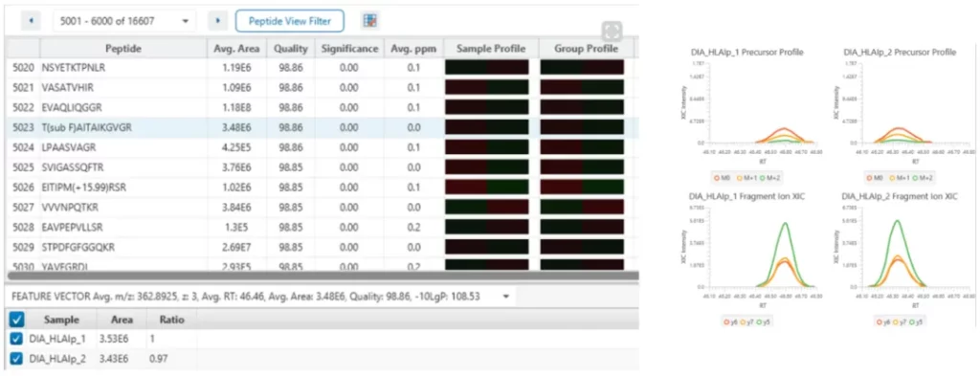Go to previous page of peptides
980x376 pixels.
(31, 21)
